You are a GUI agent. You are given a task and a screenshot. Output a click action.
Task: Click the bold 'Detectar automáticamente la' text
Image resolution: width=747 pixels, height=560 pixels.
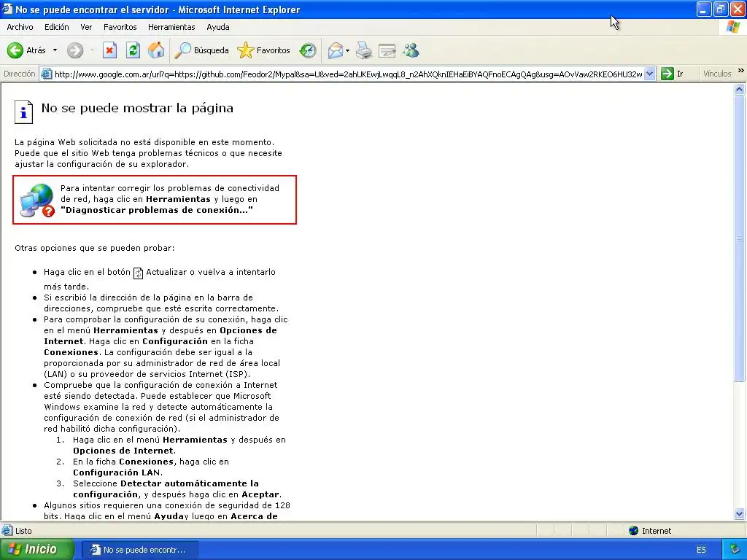point(190,483)
